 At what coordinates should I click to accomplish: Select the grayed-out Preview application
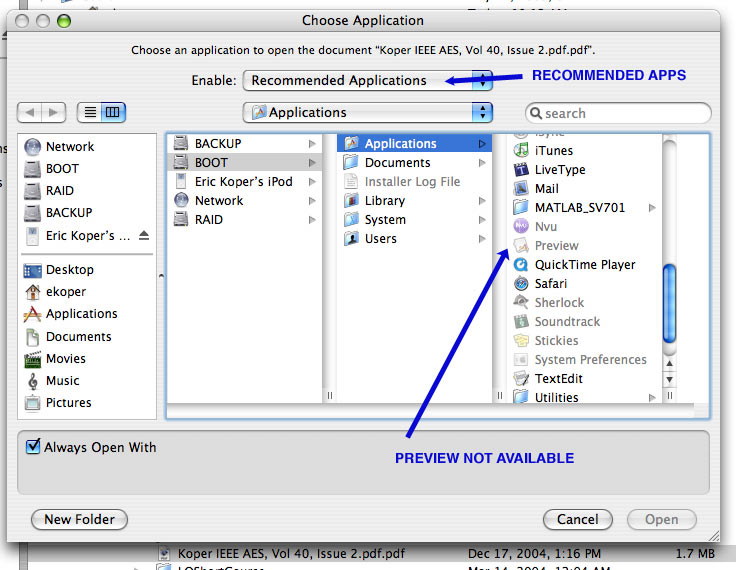point(556,246)
